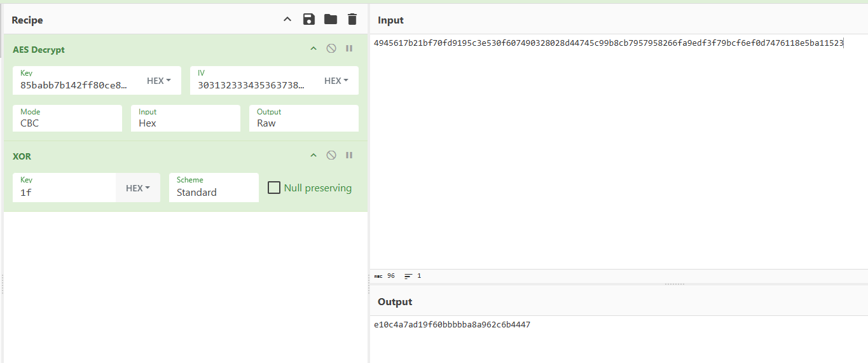This screenshot has height=363, width=868.
Task: Set breakpoint on XOR operation
Action: click(x=349, y=155)
